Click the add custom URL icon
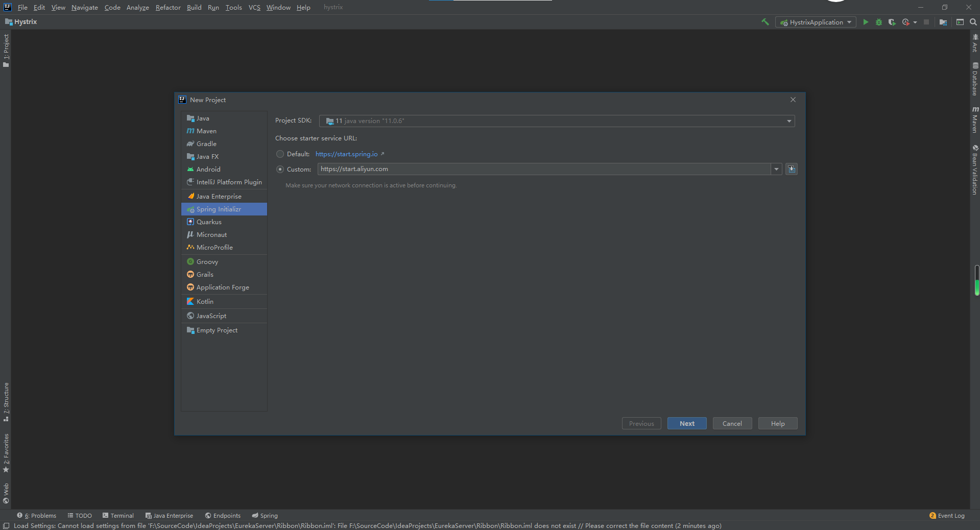 coord(792,169)
